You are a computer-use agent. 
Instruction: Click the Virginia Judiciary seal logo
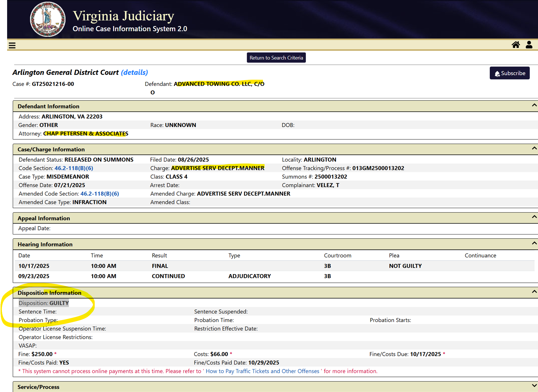click(48, 19)
